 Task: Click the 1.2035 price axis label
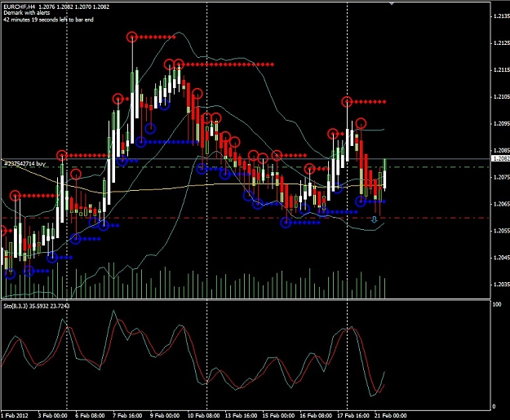[501, 285]
